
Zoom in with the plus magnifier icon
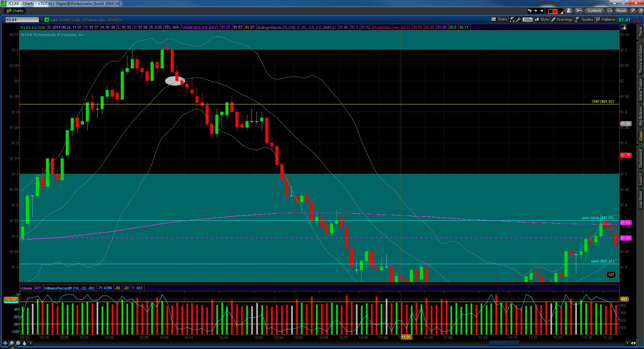[x=12, y=343]
